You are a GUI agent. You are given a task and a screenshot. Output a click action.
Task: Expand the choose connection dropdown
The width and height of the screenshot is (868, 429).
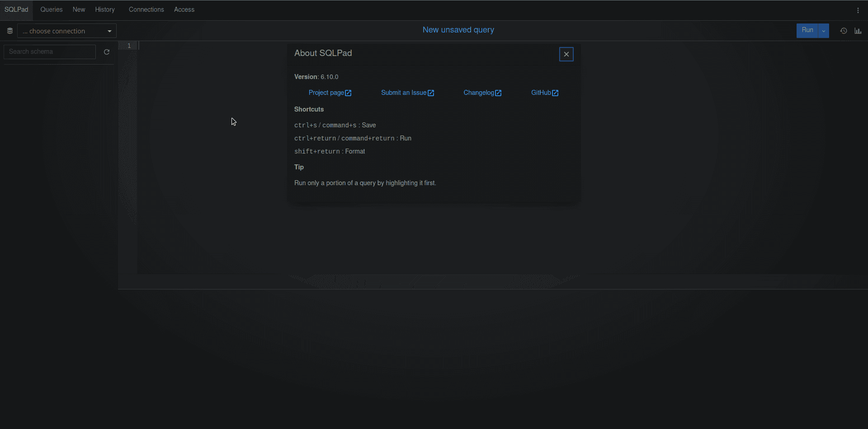point(67,31)
